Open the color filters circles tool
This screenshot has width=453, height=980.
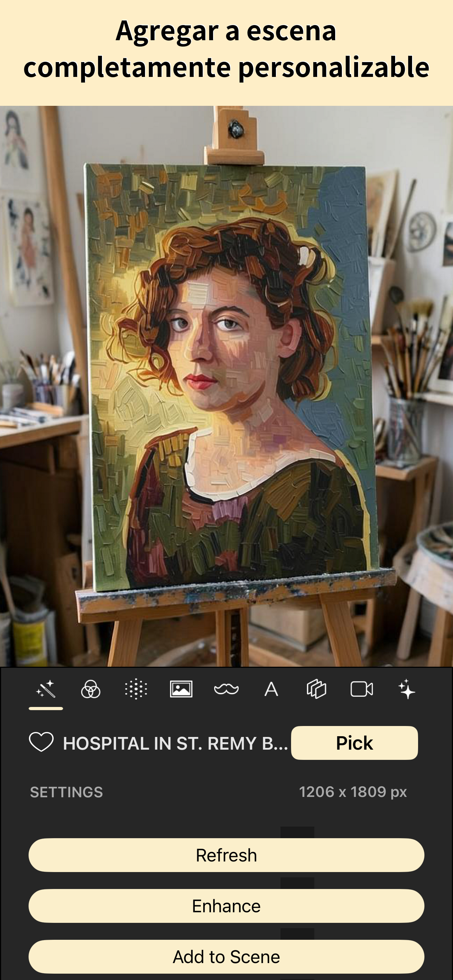(x=91, y=689)
